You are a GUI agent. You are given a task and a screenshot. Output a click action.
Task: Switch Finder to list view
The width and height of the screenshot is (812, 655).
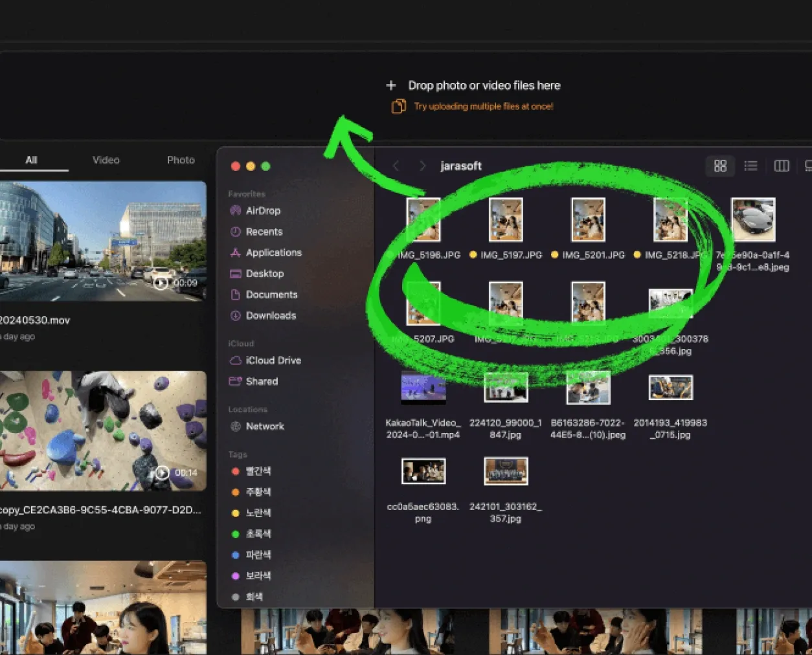pos(750,166)
